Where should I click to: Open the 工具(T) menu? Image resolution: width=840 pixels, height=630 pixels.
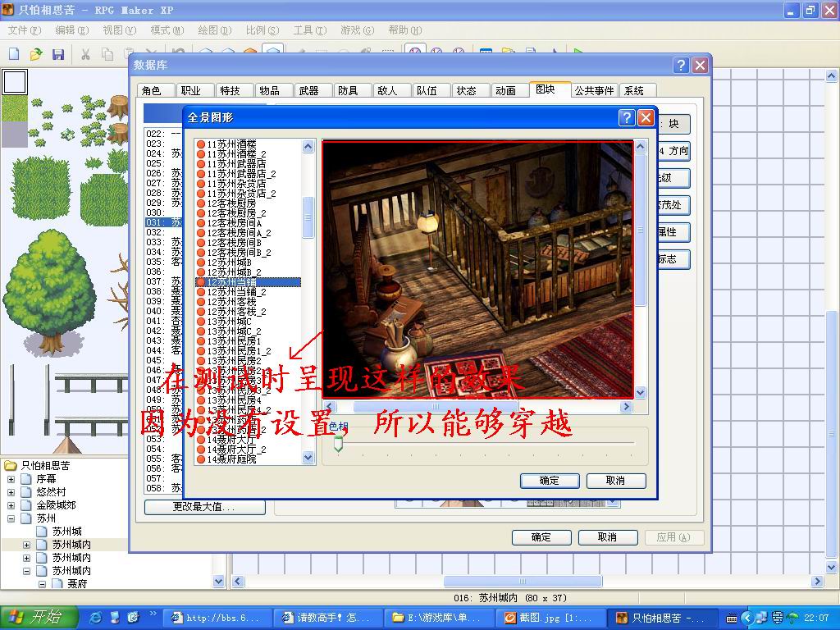tap(309, 30)
